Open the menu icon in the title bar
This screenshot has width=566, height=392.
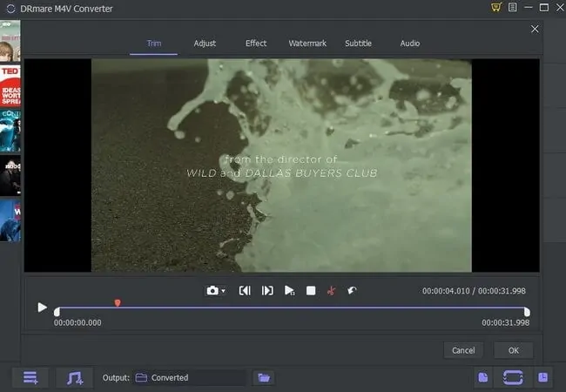[x=513, y=7]
